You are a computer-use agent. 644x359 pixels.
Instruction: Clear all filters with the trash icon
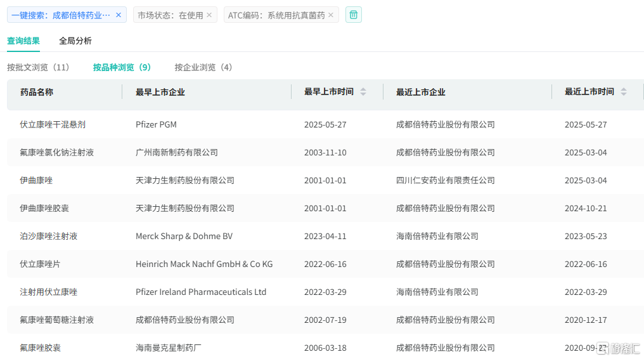click(x=353, y=15)
